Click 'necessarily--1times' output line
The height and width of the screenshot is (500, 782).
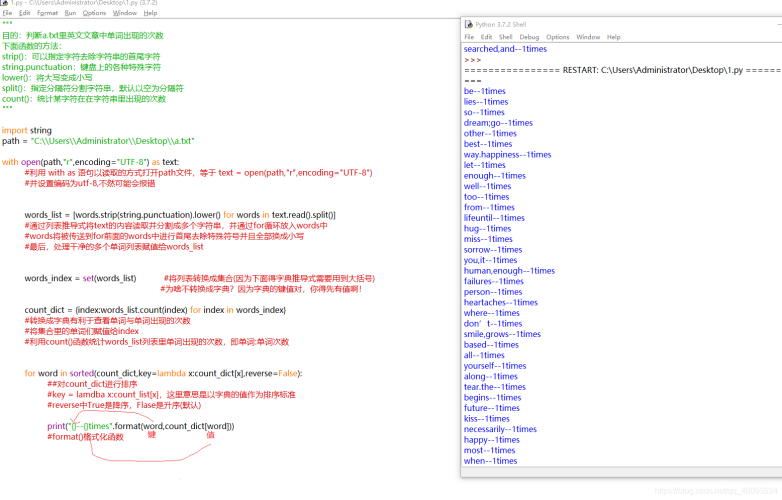click(x=500, y=429)
